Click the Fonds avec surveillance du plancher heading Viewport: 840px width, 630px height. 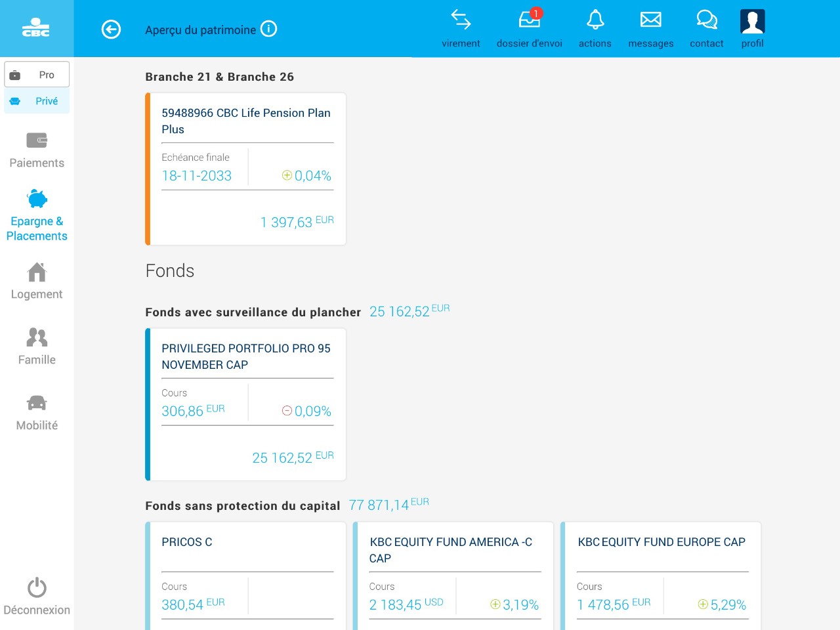(x=253, y=312)
